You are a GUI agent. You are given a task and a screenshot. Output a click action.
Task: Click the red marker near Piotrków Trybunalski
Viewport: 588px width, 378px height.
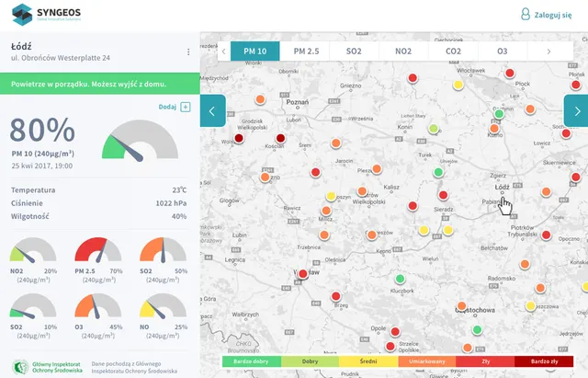point(546,235)
